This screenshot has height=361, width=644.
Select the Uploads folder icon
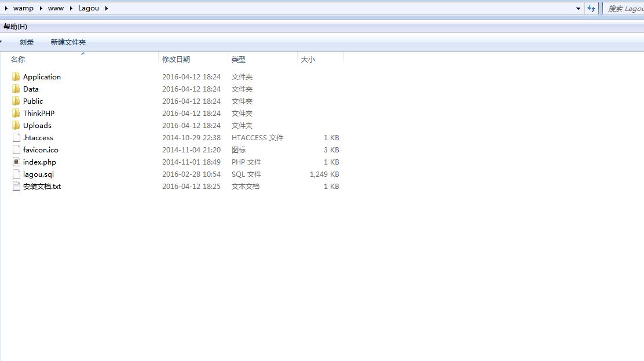[16, 126]
